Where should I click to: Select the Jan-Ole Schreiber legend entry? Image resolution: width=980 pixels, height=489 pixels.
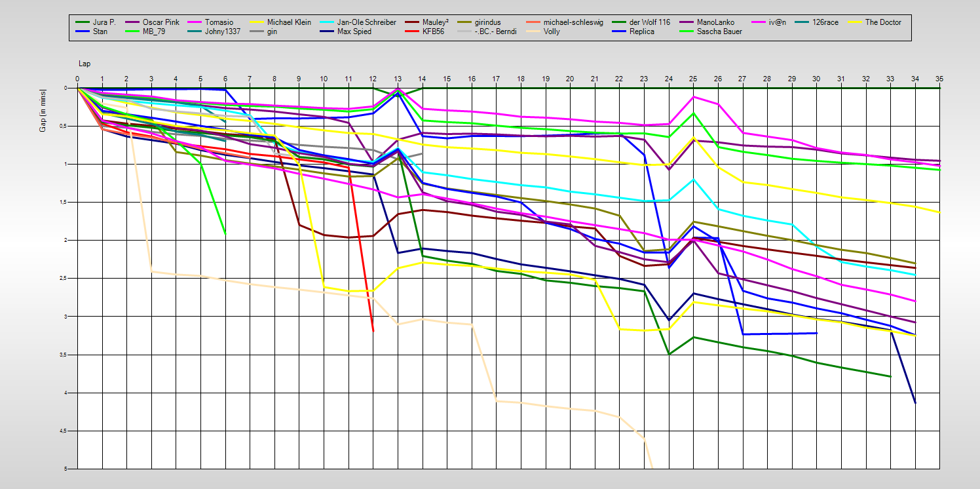[359, 22]
